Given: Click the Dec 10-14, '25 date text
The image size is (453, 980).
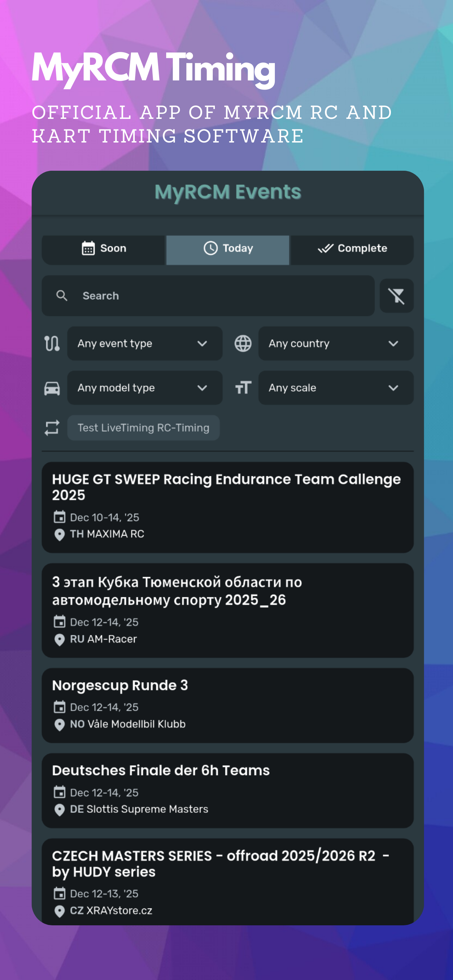Looking at the screenshot, I should pos(104,518).
